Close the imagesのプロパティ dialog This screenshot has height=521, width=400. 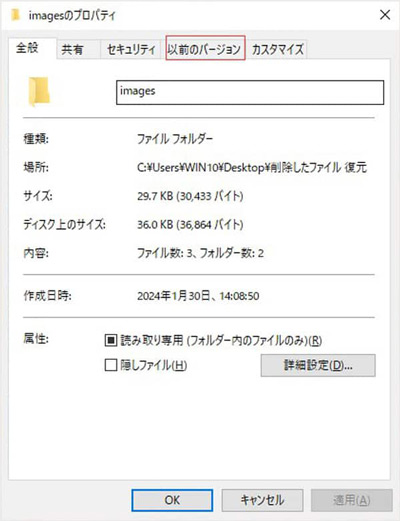tap(385, 15)
